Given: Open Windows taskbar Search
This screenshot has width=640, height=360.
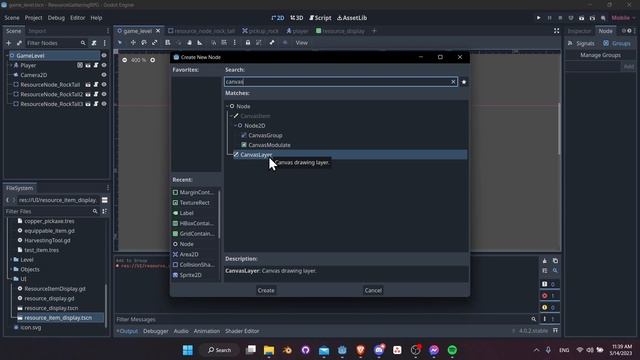Looking at the screenshot, I should (219, 350).
